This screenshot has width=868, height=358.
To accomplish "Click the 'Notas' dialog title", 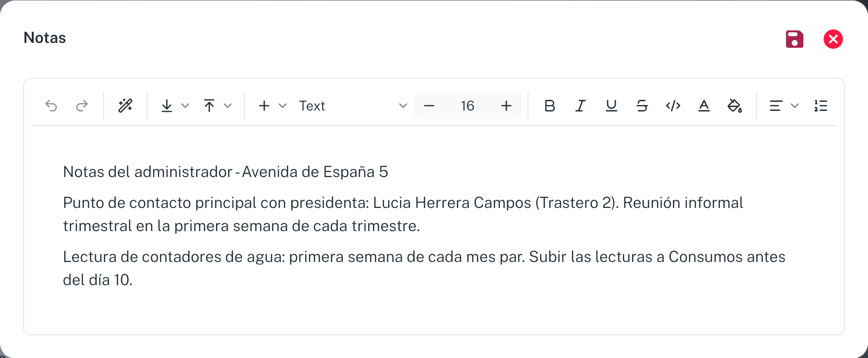I will (45, 38).
